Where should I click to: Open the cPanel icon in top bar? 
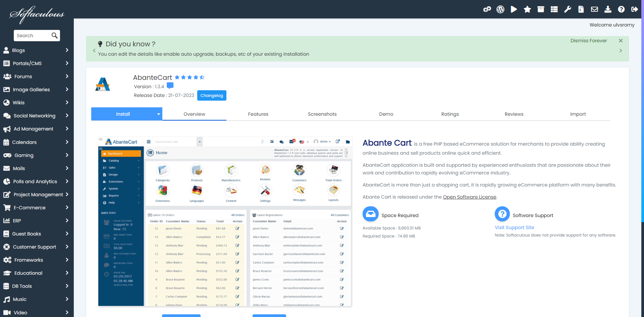click(x=487, y=9)
